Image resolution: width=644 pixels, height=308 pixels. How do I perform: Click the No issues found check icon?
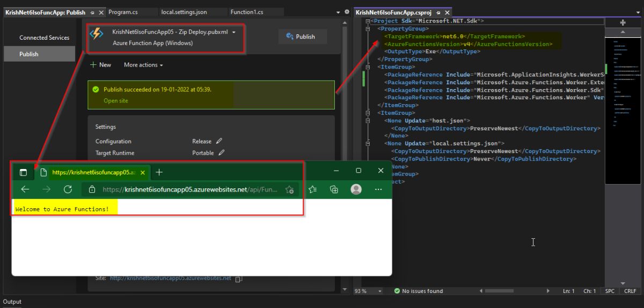[397, 291]
